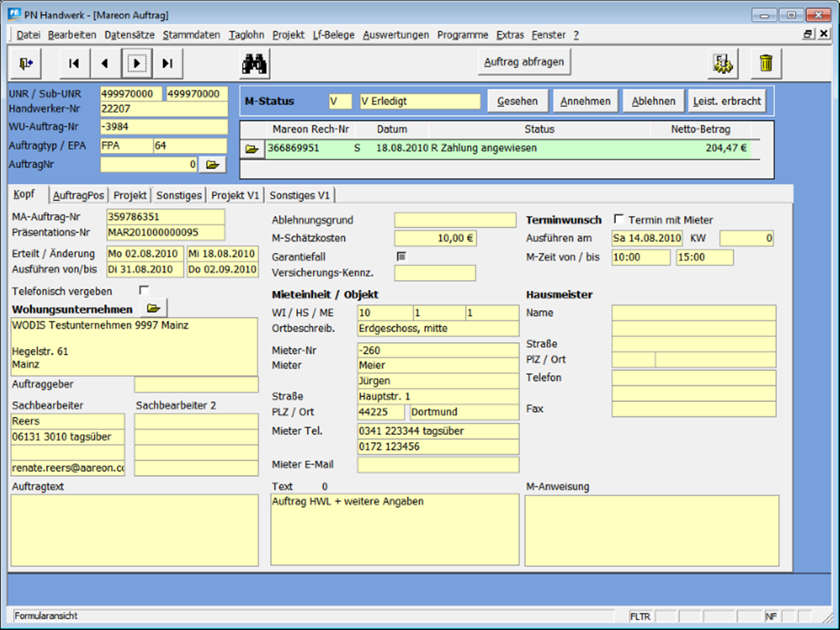Go to the previous record

click(x=105, y=63)
